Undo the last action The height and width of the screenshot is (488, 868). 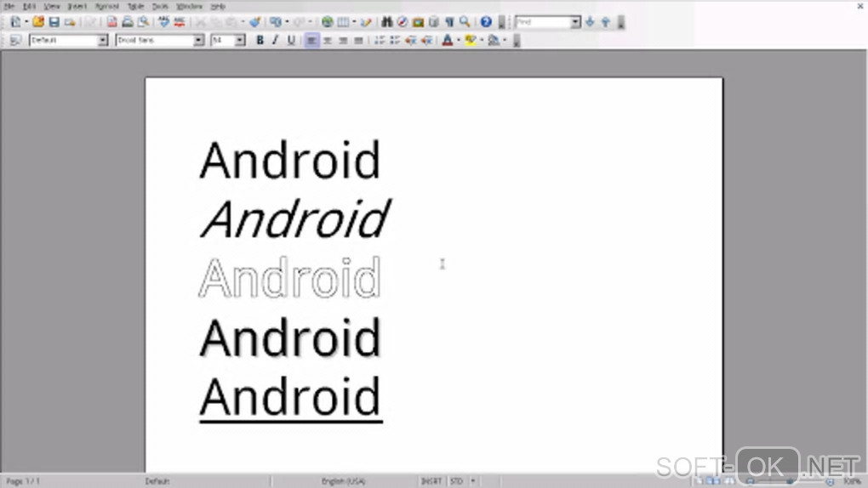[275, 22]
